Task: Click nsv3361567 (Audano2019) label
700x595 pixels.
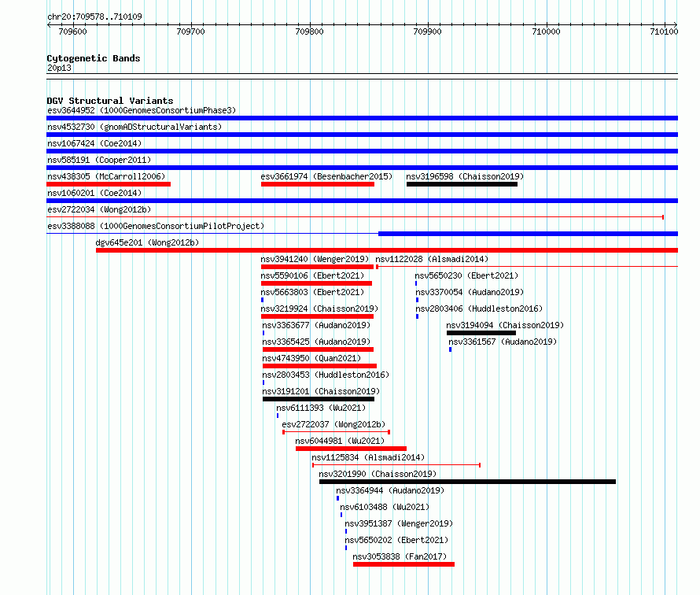Action: click(x=503, y=342)
